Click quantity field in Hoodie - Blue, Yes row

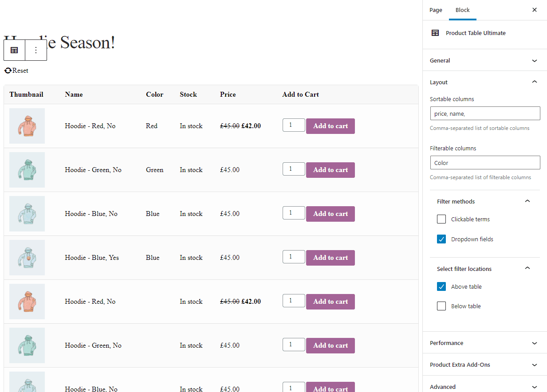coord(294,257)
